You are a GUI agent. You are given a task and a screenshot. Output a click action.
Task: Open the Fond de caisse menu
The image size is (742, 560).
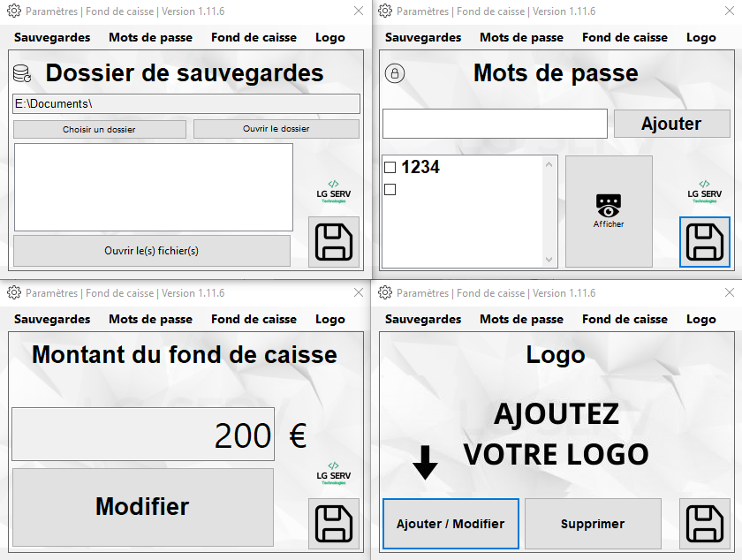click(x=254, y=37)
